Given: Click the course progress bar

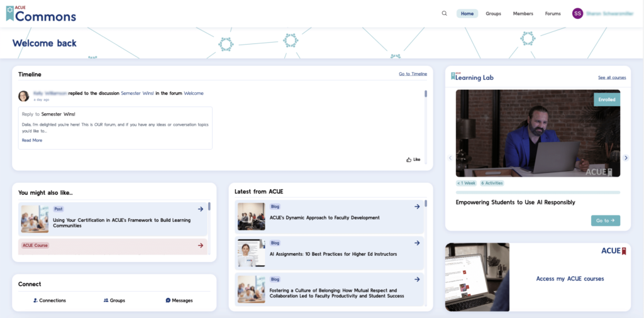Looking at the screenshot, I should pyautogui.click(x=538, y=192).
